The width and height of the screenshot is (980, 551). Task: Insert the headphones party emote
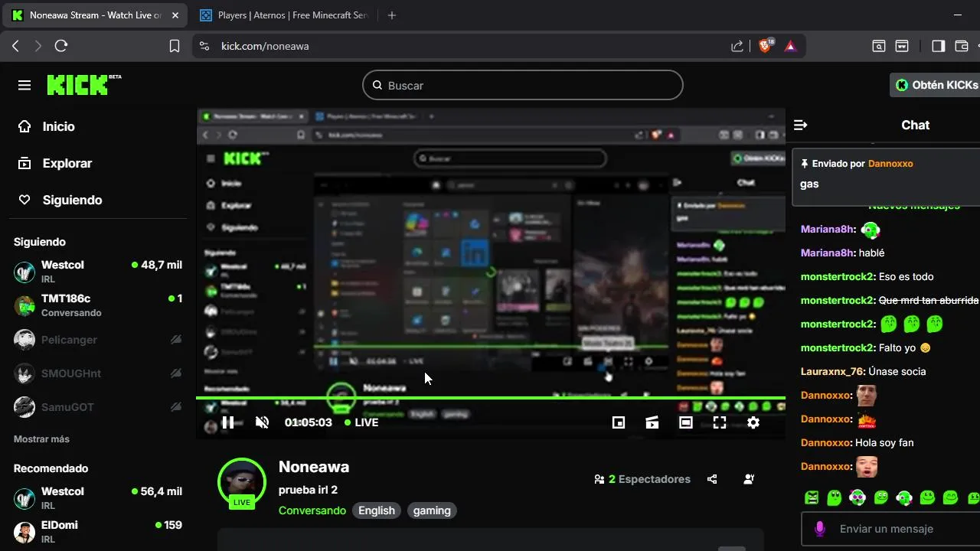click(857, 498)
